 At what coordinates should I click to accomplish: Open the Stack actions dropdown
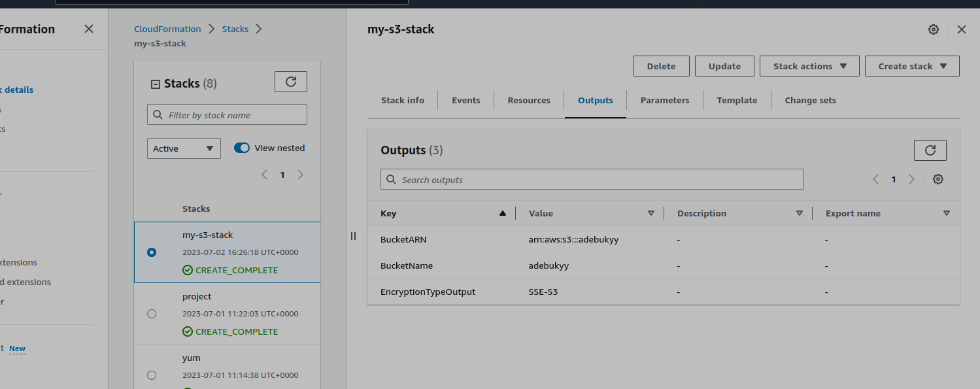point(809,65)
